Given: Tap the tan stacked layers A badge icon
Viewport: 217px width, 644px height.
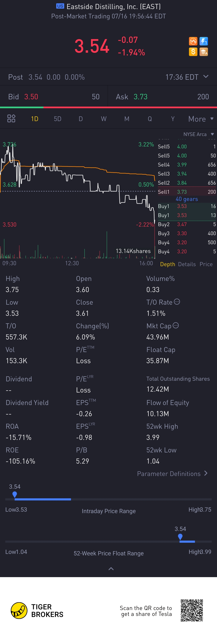Looking at the screenshot, I should coord(204,52).
